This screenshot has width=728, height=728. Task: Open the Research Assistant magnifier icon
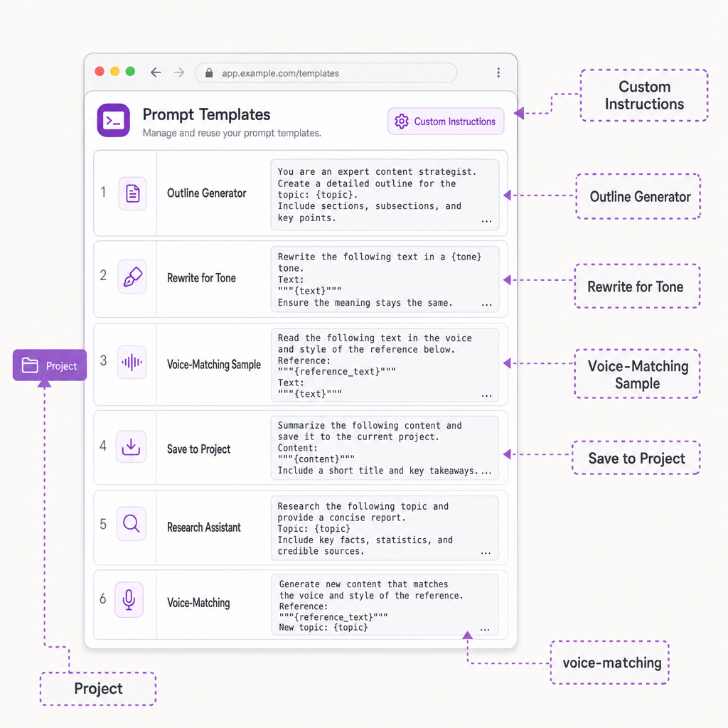(131, 524)
